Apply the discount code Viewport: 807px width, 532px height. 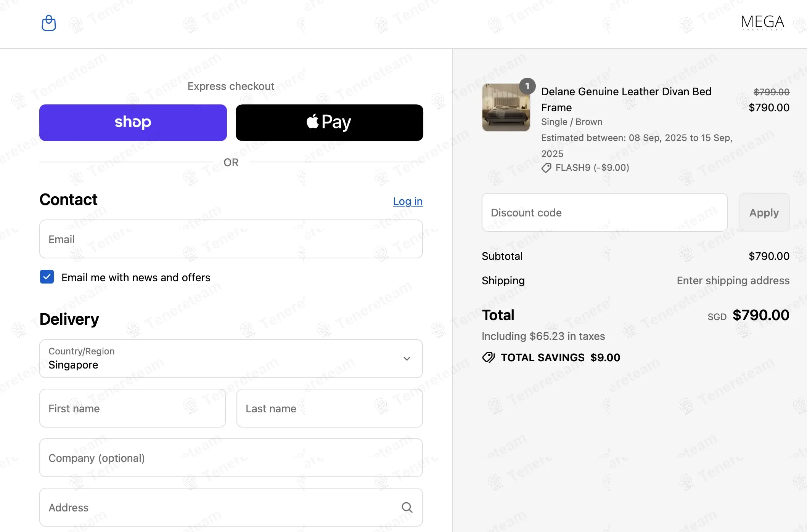pos(764,212)
